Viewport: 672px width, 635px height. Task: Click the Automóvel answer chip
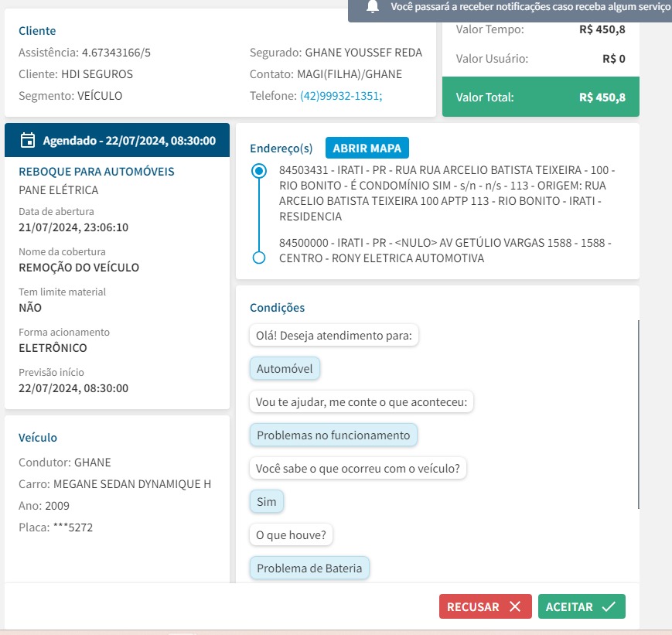285,369
